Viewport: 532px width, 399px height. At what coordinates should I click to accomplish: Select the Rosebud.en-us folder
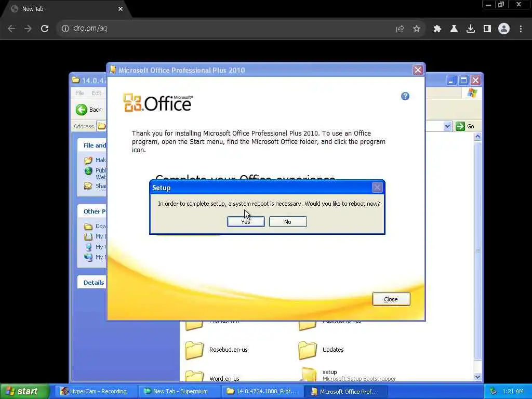tap(217, 350)
